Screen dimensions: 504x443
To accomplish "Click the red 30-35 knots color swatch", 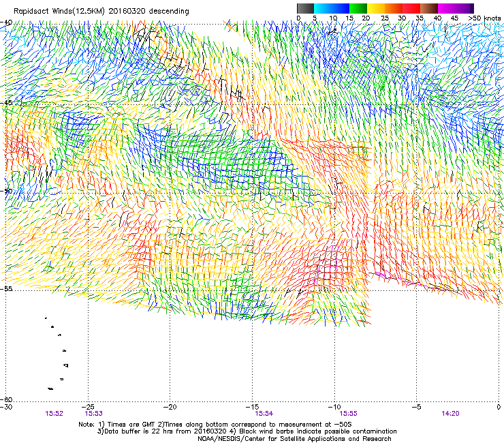I will click(x=411, y=8).
